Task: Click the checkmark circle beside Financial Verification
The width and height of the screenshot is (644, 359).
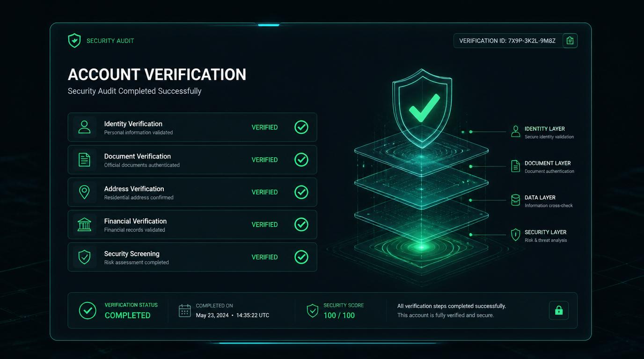Action: click(x=301, y=224)
